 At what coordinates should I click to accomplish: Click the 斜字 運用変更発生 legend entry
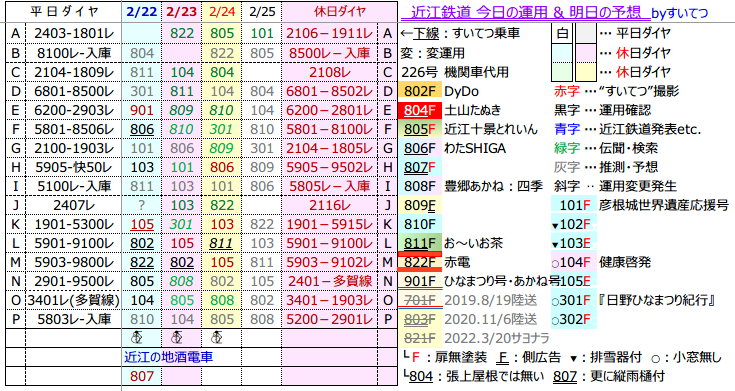pyautogui.click(x=615, y=186)
